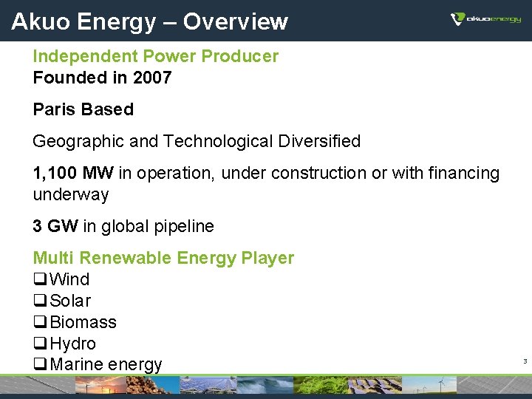Click the '1,100 MW' bold figure

click(73, 173)
